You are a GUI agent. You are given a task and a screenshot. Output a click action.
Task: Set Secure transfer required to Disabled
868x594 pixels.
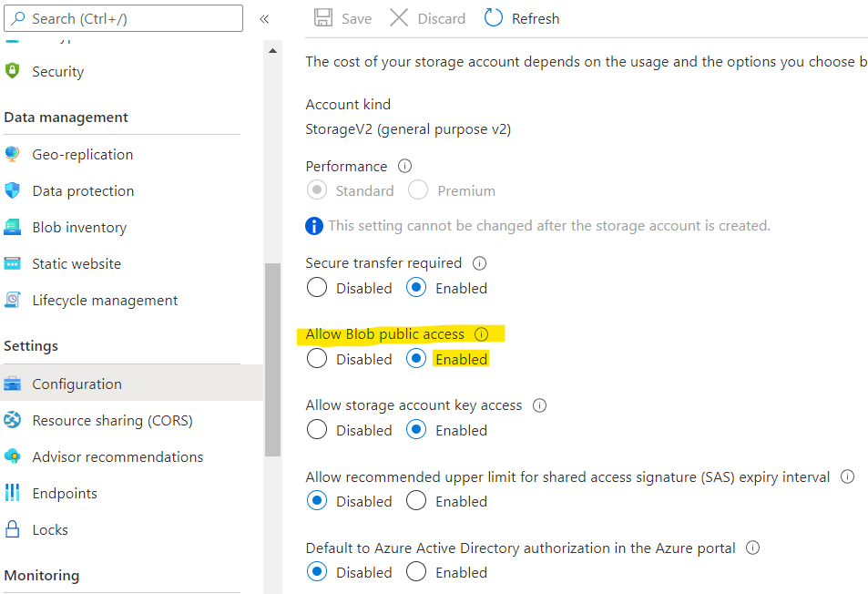317,288
